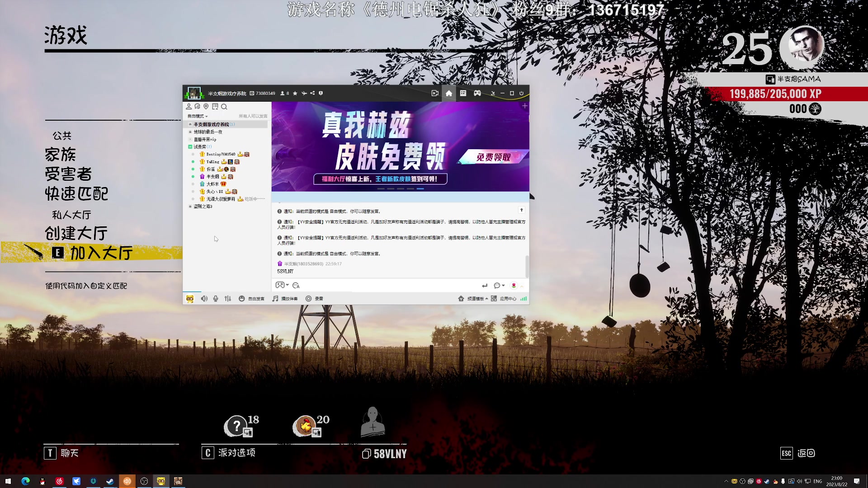868x488 pixels.
Task: Toggle the favorite star for this channel
Action: (x=295, y=93)
